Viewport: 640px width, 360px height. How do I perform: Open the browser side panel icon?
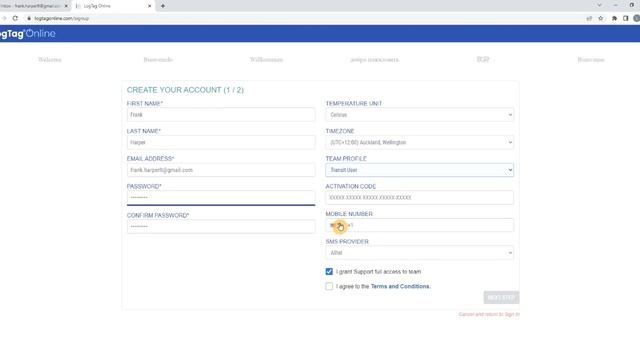coord(625,18)
